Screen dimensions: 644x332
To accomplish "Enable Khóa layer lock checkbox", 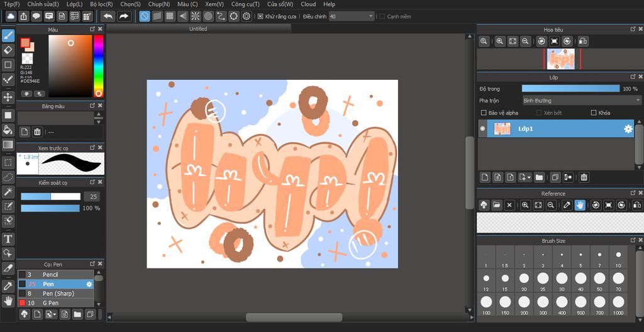I will [594, 113].
